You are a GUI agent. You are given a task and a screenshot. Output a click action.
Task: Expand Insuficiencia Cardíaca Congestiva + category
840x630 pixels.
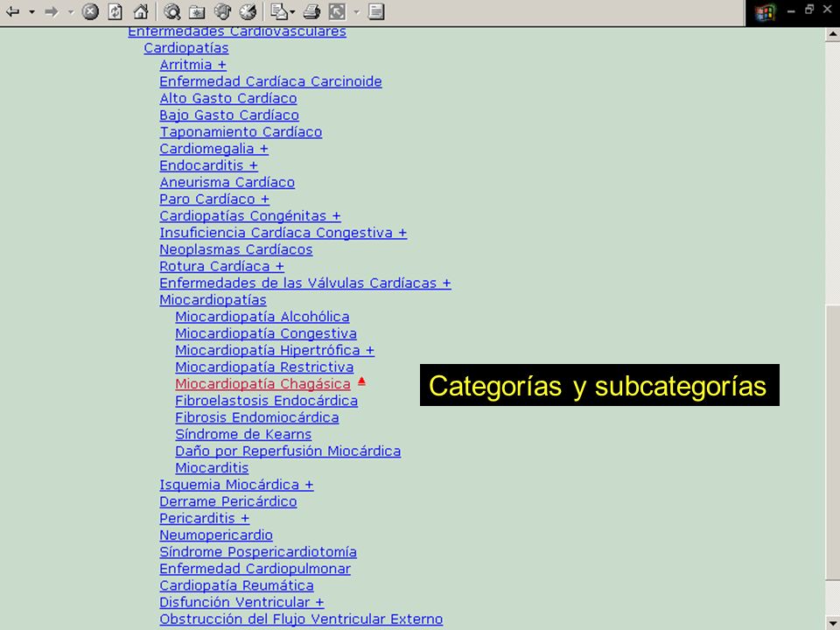coord(283,233)
